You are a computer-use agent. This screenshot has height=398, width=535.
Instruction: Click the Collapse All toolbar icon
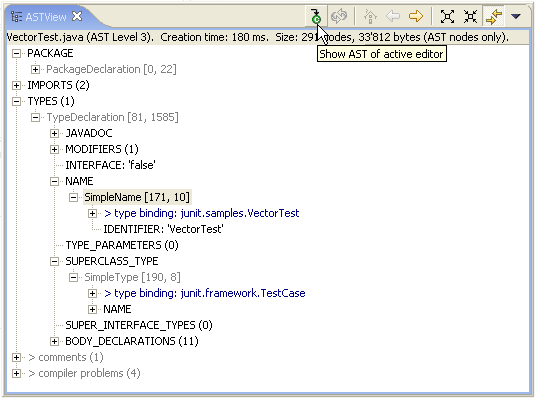tap(470, 16)
